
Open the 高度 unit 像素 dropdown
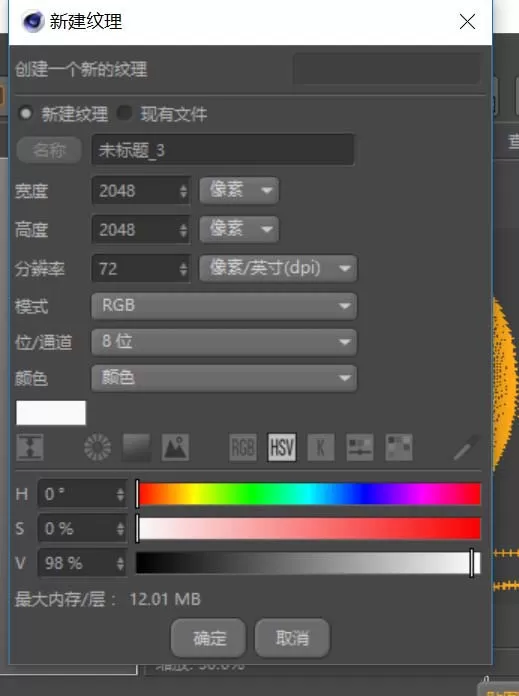pyautogui.click(x=239, y=229)
